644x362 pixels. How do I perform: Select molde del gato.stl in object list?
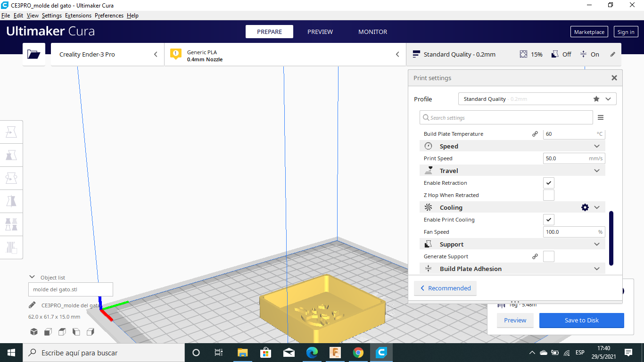[71, 289]
